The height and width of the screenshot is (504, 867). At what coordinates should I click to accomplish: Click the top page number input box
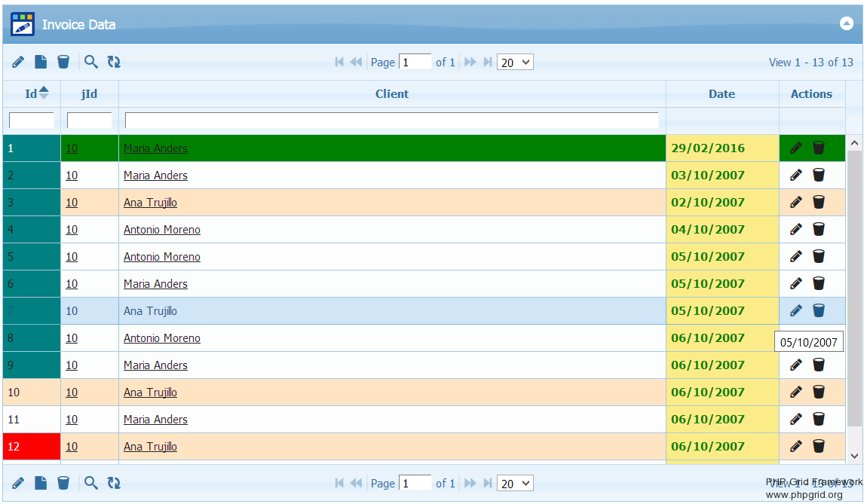[415, 63]
